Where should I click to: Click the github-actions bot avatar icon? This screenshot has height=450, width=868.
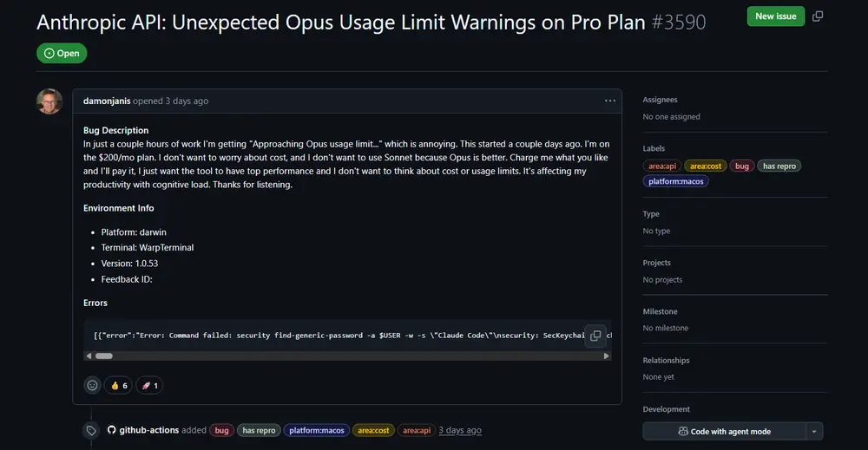tap(111, 430)
